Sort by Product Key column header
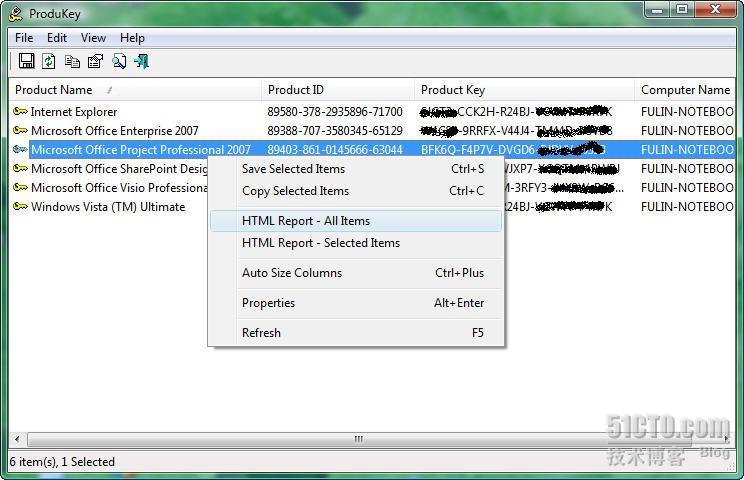744x480 pixels. (524, 90)
